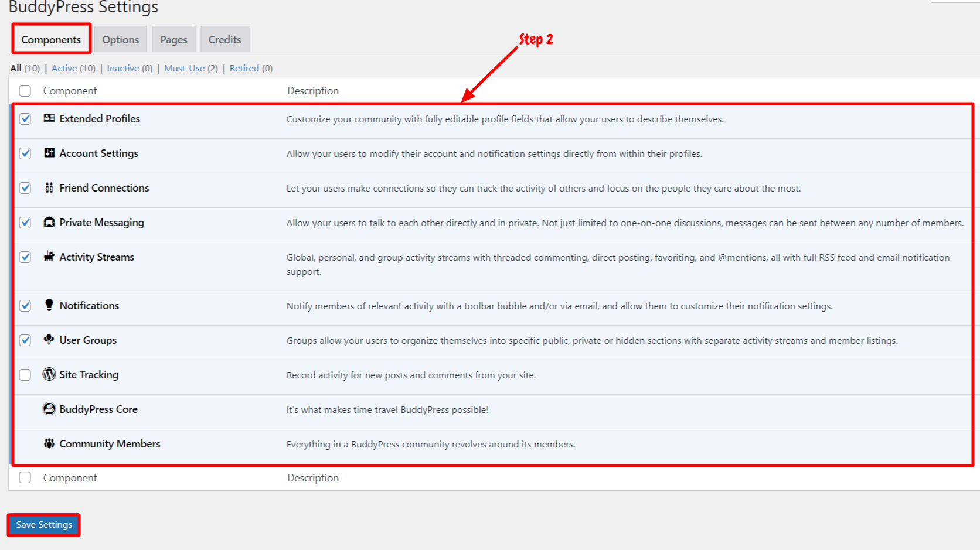The image size is (980, 550).
Task: Uncheck the Notifications checkbox
Action: click(25, 306)
